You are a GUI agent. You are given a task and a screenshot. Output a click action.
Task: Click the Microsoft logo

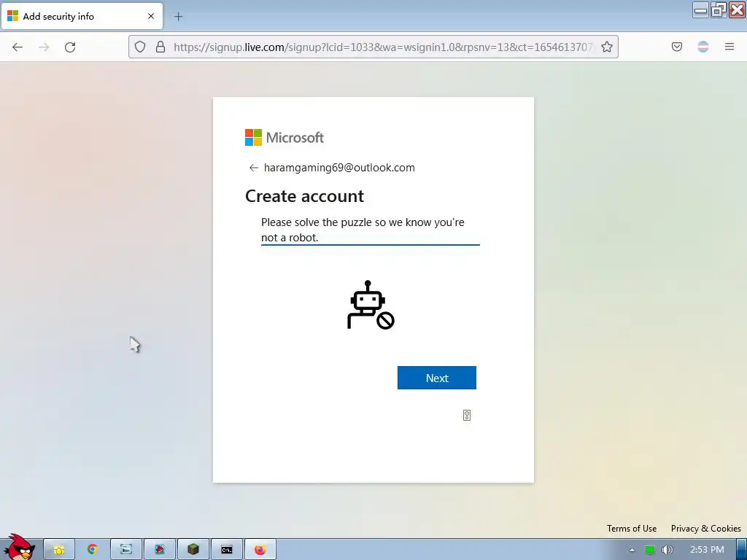point(285,138)
